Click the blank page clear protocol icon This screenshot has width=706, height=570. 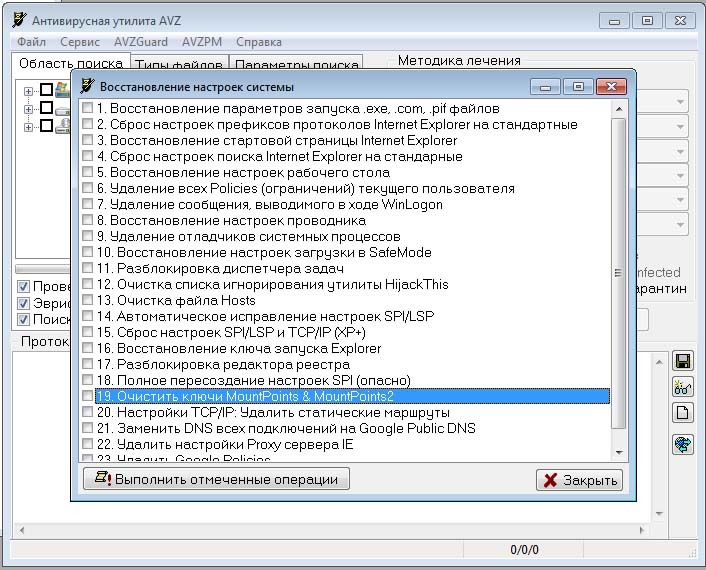[683, 412]
